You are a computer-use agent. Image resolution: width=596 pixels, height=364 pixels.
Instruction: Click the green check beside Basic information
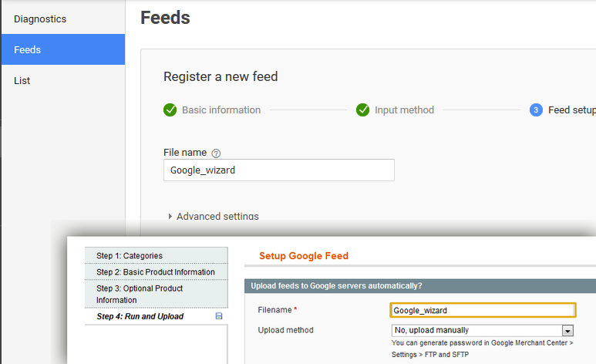pos(170,110)
